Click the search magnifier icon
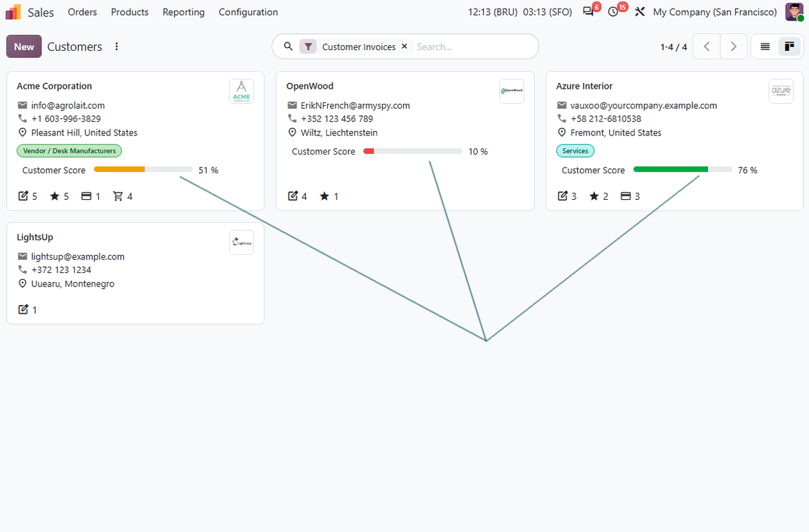809x532 pixels. 289,47
